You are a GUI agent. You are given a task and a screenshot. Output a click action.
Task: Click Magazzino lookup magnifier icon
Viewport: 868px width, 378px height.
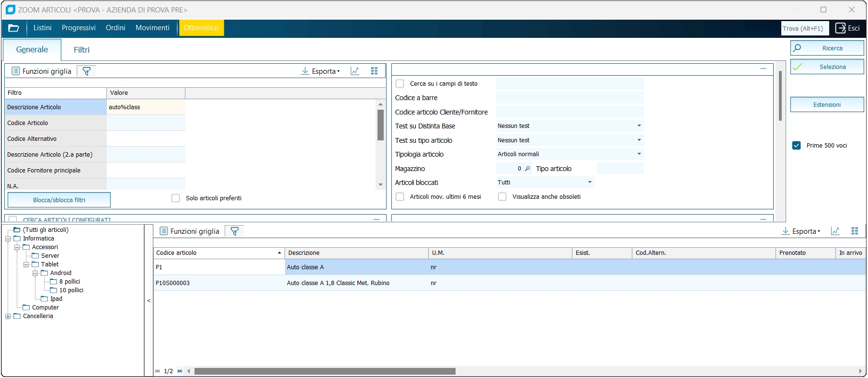(x=527, y=169)
